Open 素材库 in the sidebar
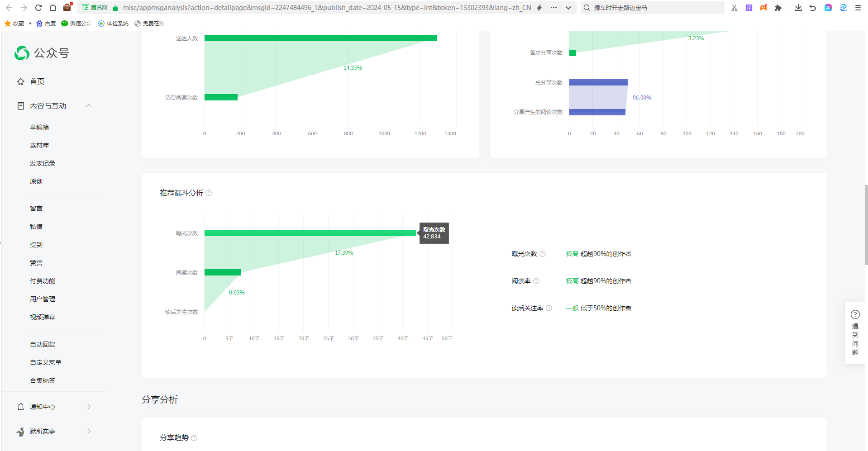This screenshot has width=868, height=451. [x=39, y=145]
